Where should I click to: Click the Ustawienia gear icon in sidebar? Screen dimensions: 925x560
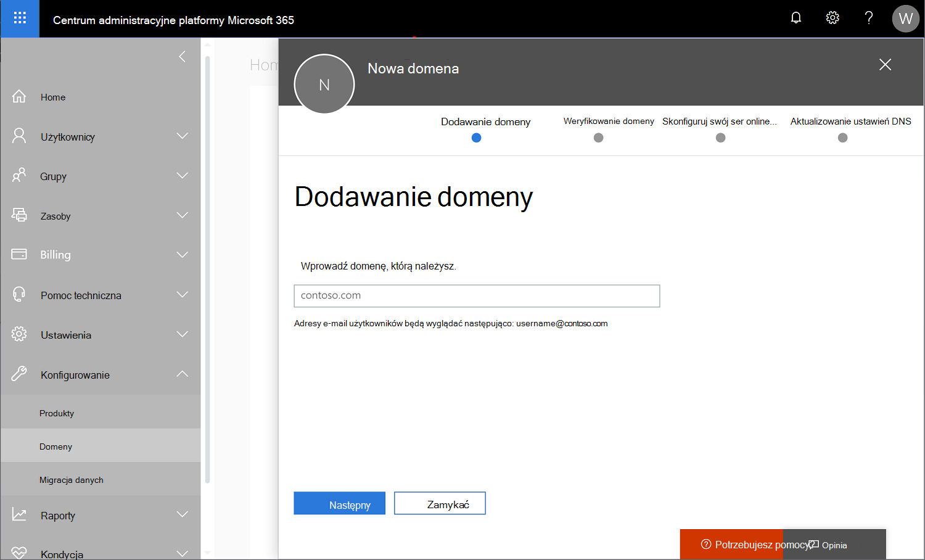click(x=19, y=334)
